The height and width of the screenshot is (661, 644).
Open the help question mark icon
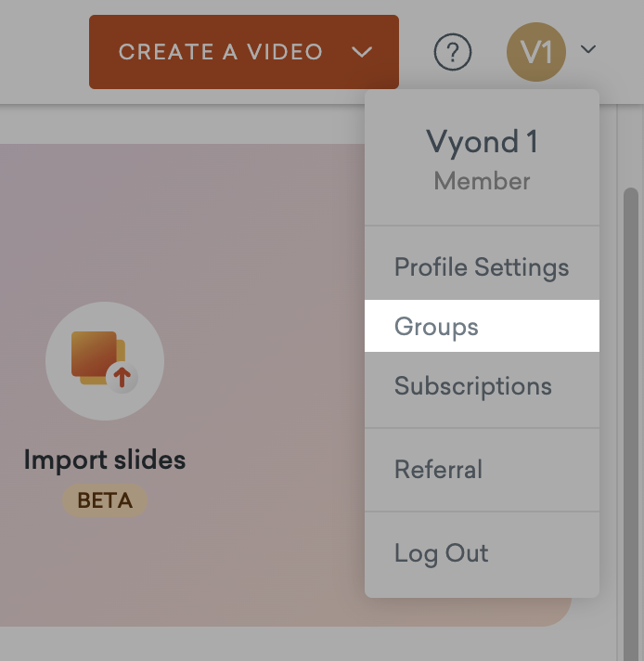[x=453, y=52]
